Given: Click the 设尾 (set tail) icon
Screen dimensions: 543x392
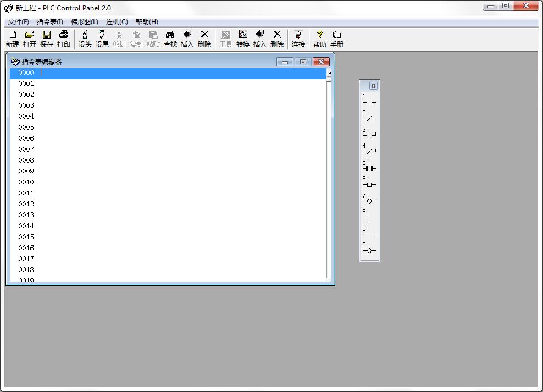Looking at the screenshot, I should click(x=102, y=38).
